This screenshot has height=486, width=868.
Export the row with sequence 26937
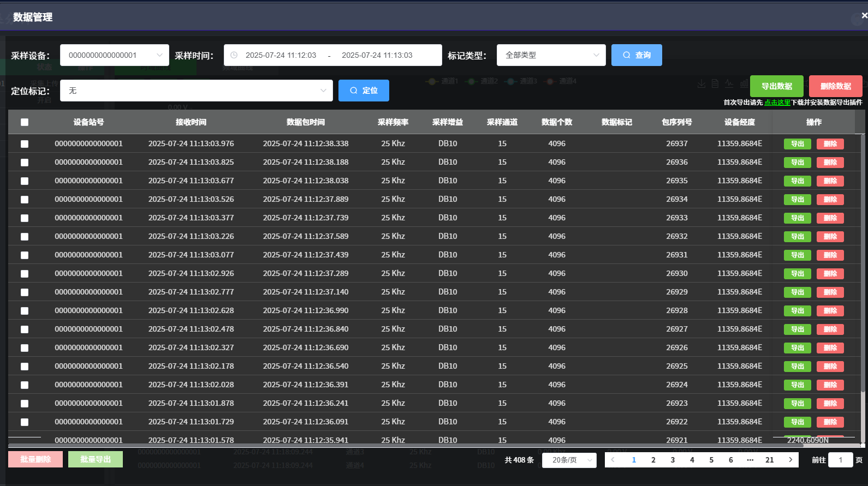[797, 144]
